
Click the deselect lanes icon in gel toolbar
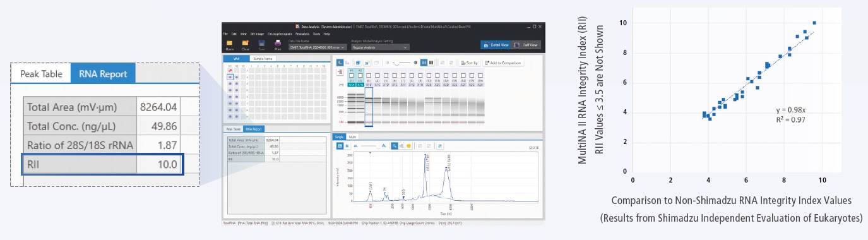(x=367, y=63)
